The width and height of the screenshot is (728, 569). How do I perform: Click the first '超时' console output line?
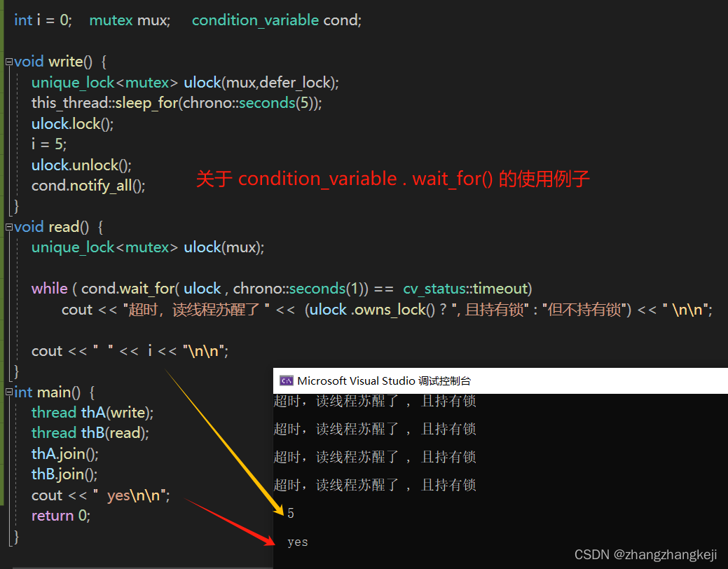click(x=375, y=401)
